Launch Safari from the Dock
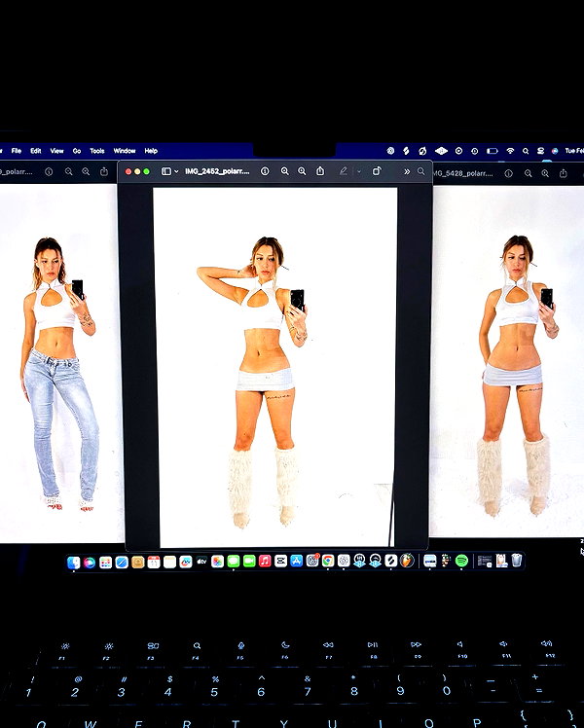The image size is (584, 728). tap(122, 562)
